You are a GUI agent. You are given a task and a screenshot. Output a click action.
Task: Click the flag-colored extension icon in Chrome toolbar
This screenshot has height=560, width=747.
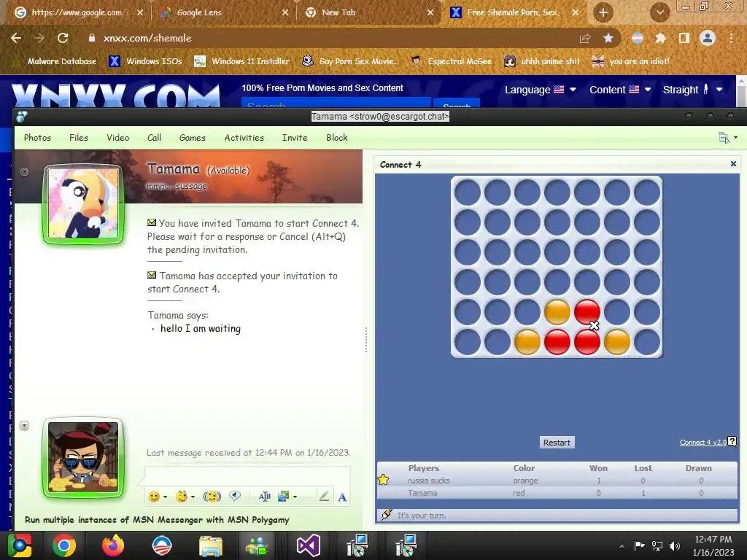click(x=637, y=38)
